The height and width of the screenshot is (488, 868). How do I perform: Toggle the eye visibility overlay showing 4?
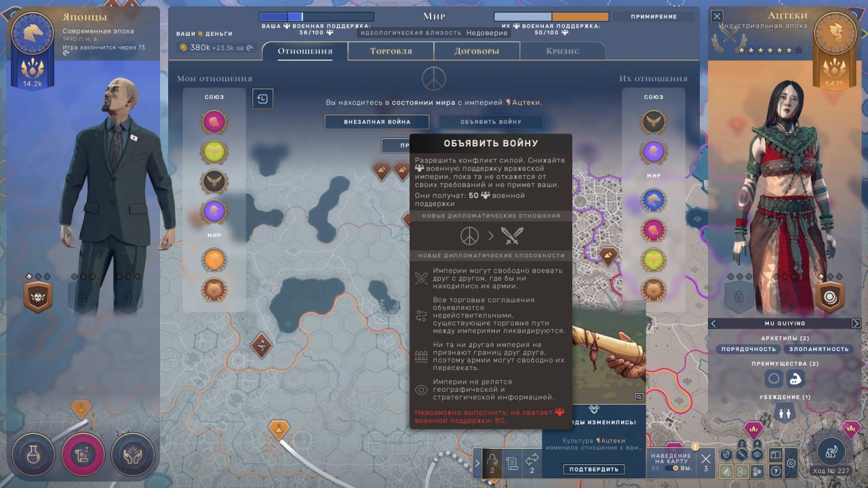[x=757, y=455]
